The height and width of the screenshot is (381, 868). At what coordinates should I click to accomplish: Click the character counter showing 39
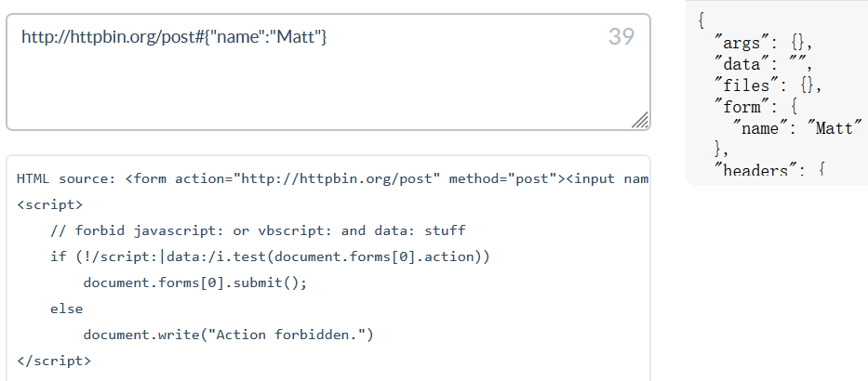tap(621, 37)
